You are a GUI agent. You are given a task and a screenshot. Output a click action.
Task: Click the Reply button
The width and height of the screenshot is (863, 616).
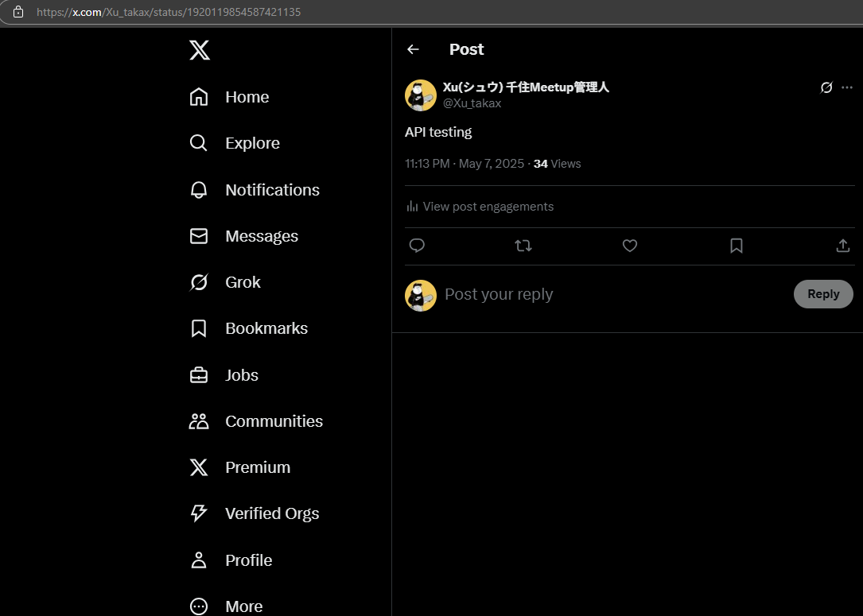pyautogui.click(x=823, y=294)
